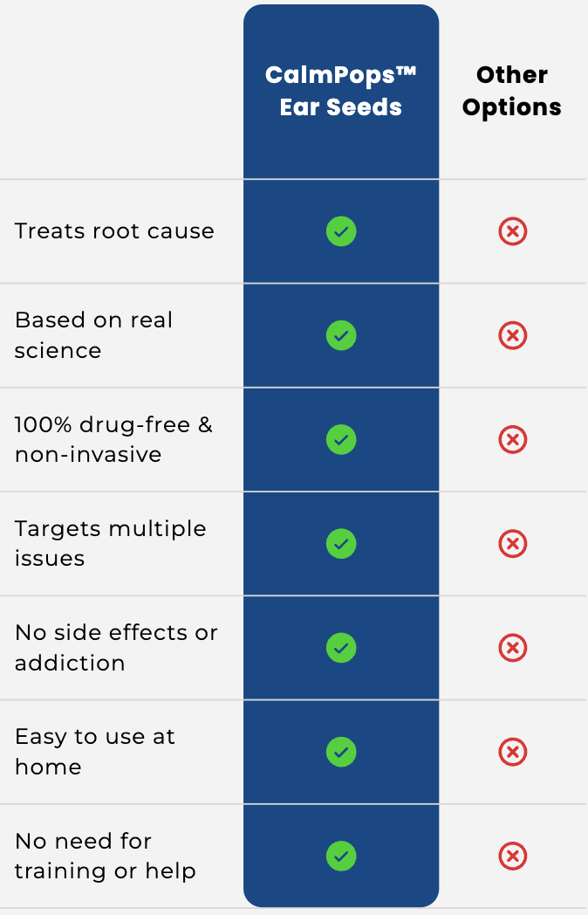Click green checkmark for Easy to use
Viewport: 588px width, 915px height.
[x=341, y=752]
